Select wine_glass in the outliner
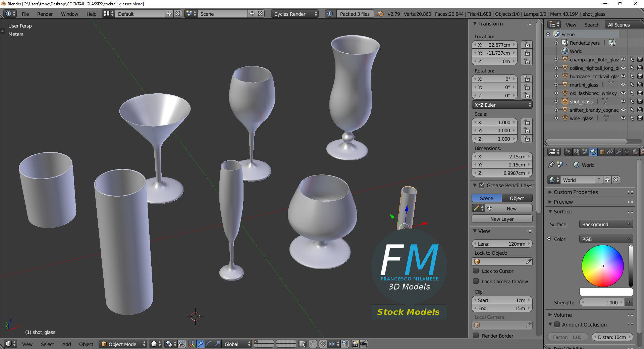 pos(581,118)
